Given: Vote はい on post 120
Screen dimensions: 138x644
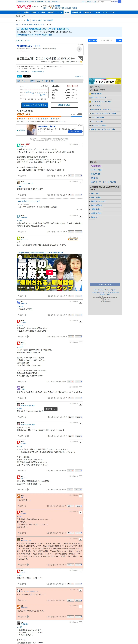Looking at the screenshot, I should [x=71, y=176].
